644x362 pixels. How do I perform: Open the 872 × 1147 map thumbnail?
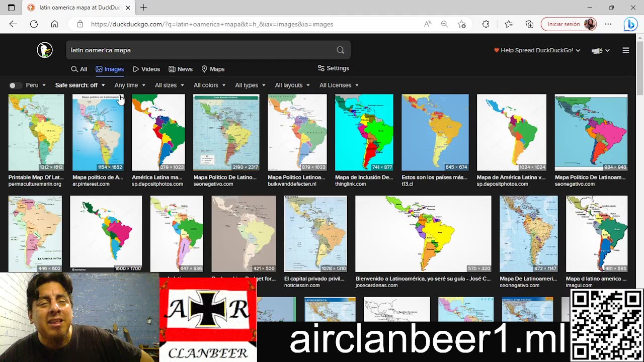coord(529,234)
